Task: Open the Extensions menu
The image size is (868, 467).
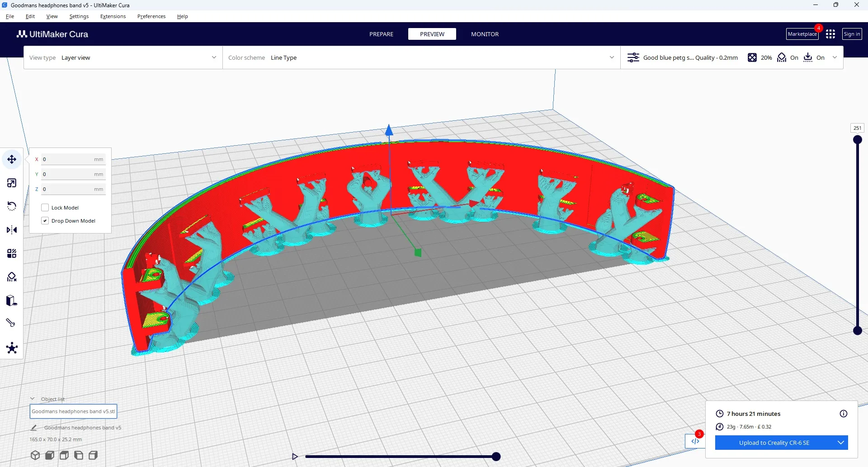Action: 113,16
